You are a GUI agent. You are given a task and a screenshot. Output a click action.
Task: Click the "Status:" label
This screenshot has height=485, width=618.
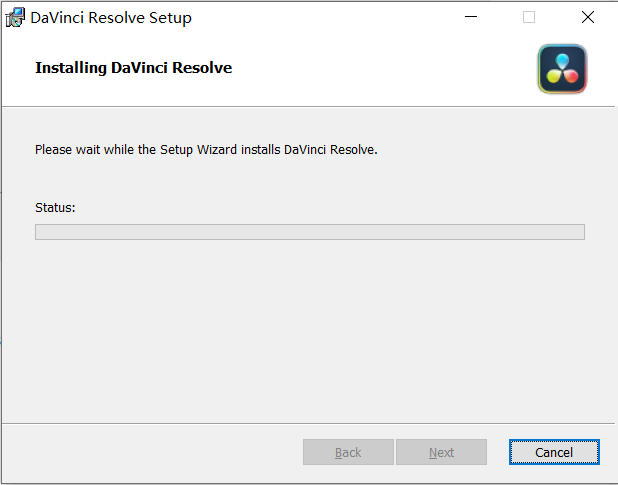pyautogui.click(x=55, y=208)
